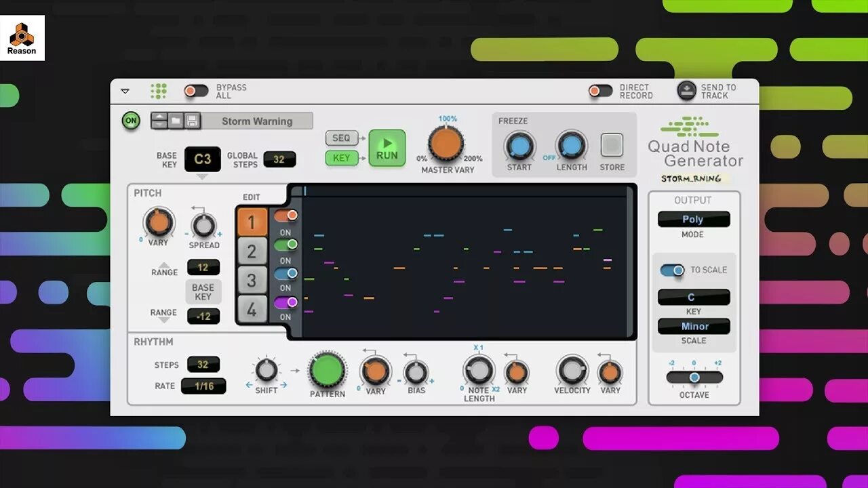Click the Pattern Vary orange knob

(376, 371)
